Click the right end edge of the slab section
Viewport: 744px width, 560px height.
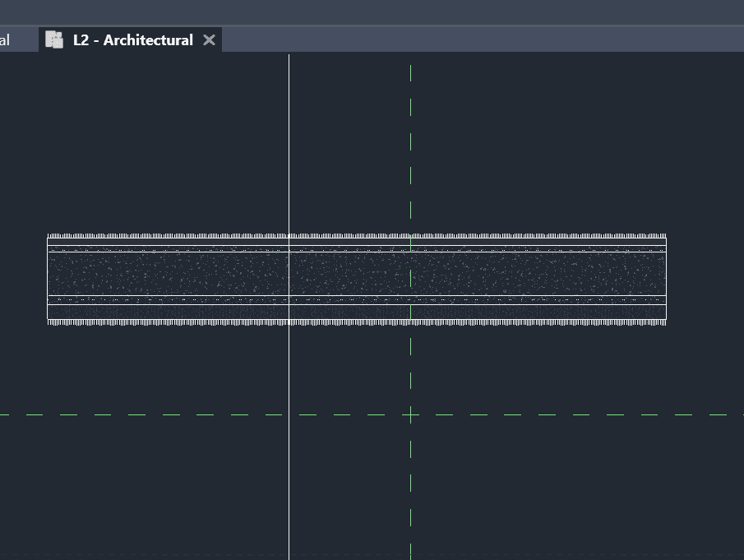click(x=666, y=280)
